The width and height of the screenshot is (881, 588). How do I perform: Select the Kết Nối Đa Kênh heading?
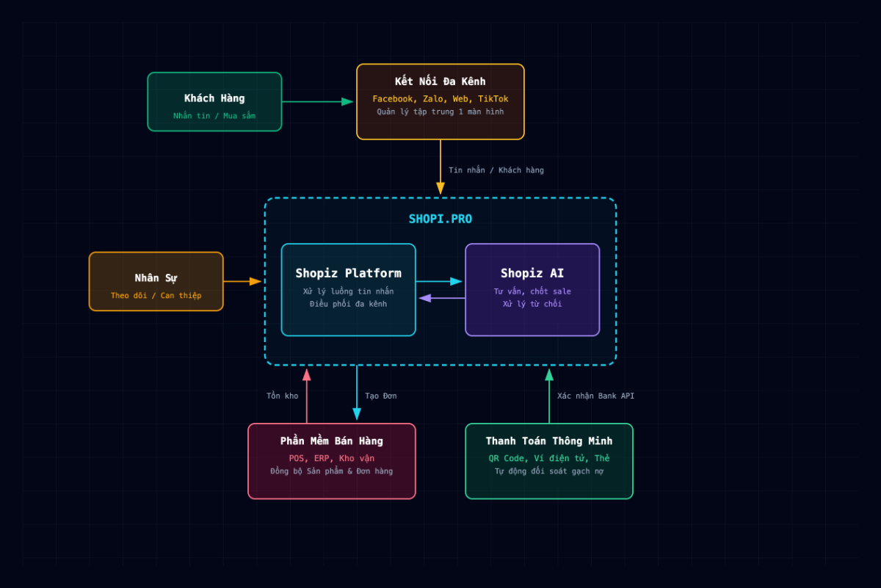pos(440,81)
